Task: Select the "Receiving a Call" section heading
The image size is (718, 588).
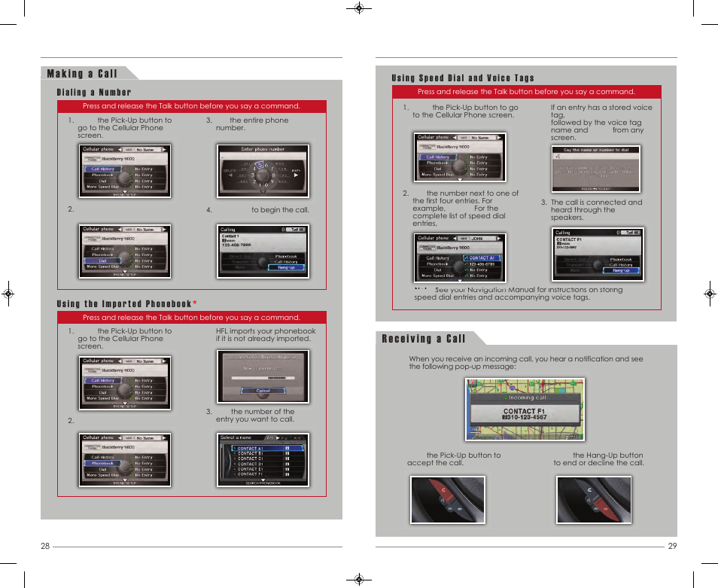Action: (424, 339)
